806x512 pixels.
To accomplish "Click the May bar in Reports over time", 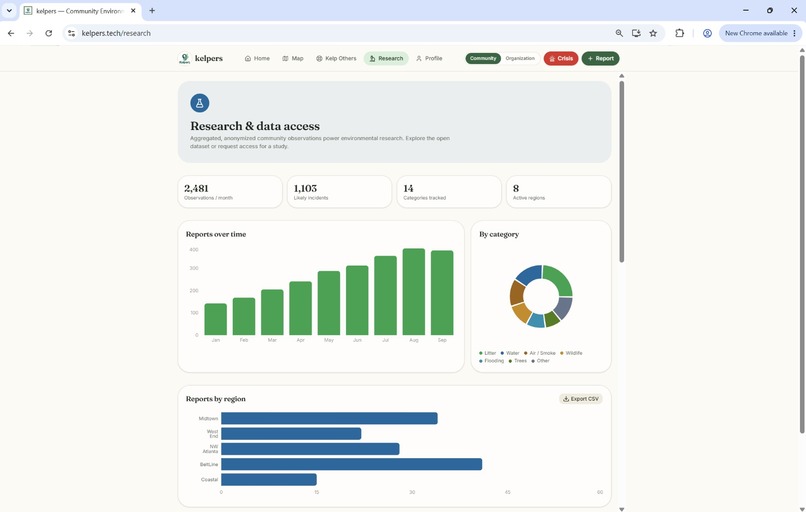I will (329, 303).
